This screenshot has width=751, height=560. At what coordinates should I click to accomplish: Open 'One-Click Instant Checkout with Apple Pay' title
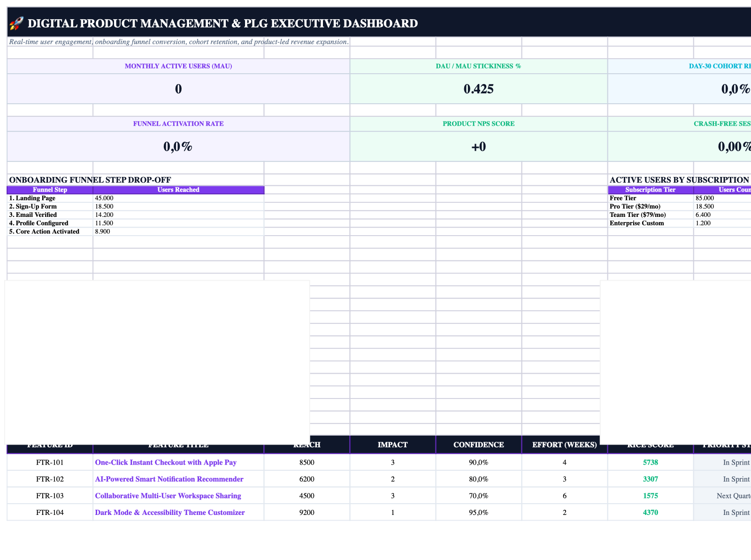coord(166,462)
